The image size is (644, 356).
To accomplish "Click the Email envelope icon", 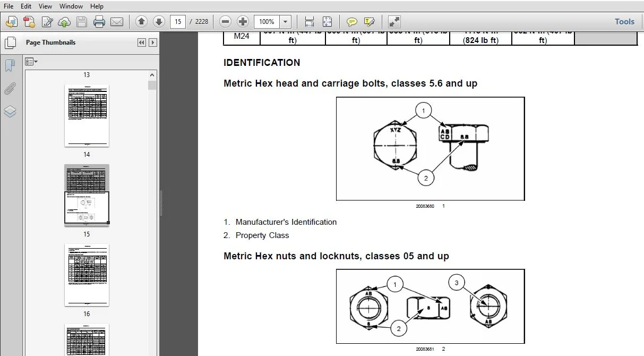I will 117,22.
